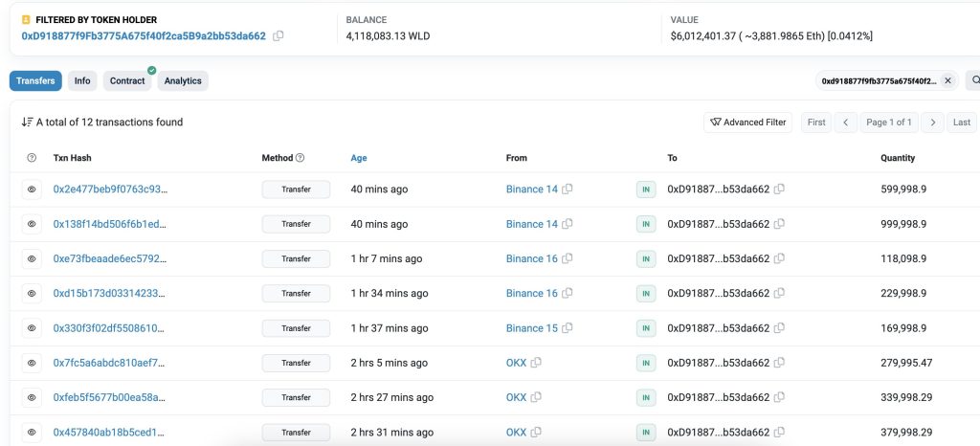Preview transaction 0xfeb5f5677b00ea58a with eye icon
The width and height of the screenshot is (980, 446).
pos(32,397)
